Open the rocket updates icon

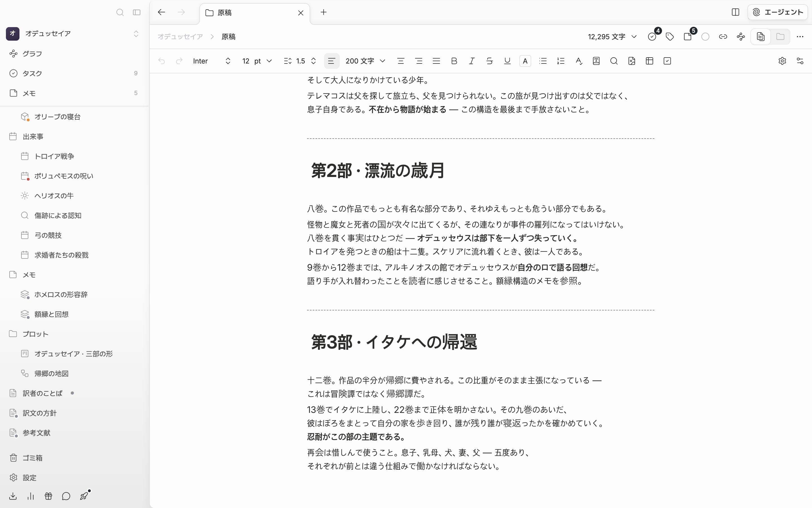point(84,496)
